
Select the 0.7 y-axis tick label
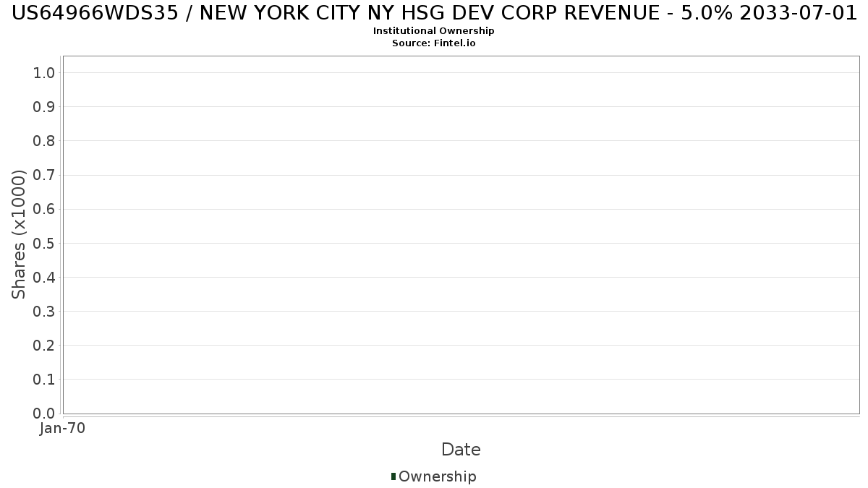[44, 175]
